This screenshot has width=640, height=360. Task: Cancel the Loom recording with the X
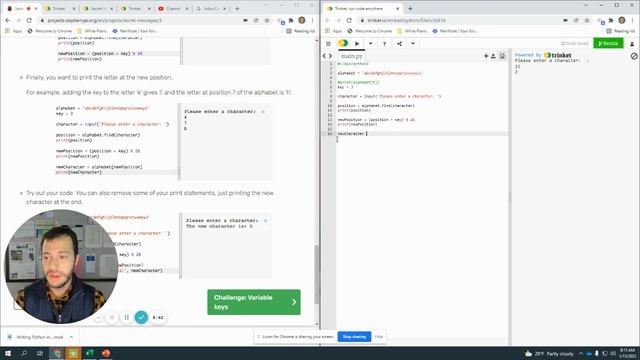pyautogui.click(x=112, y=317)
